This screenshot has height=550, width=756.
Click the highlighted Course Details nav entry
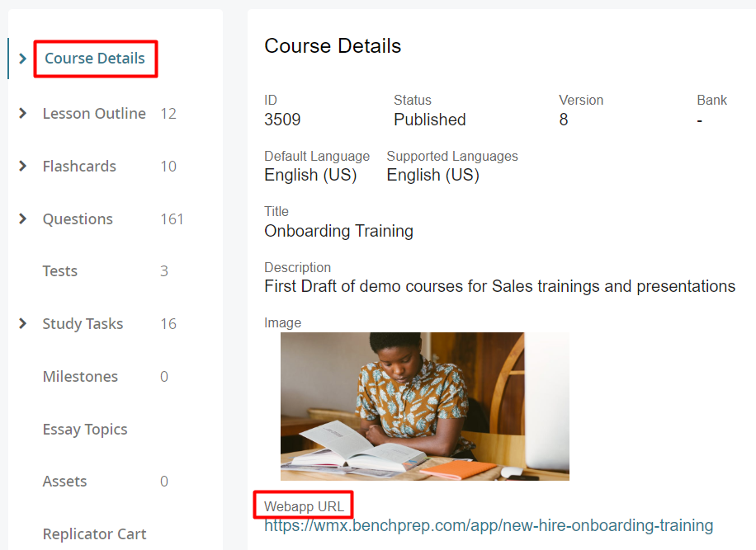(95, 59)
